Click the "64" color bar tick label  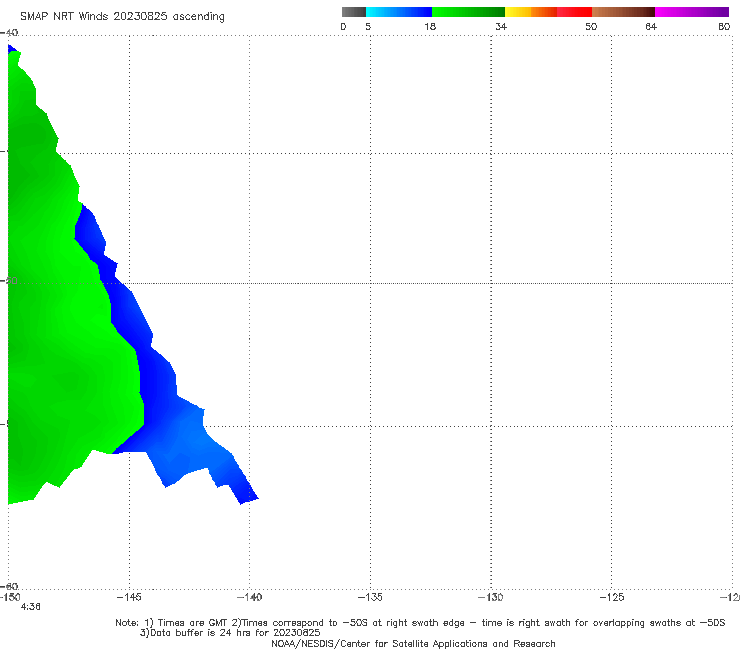[651, 27]
